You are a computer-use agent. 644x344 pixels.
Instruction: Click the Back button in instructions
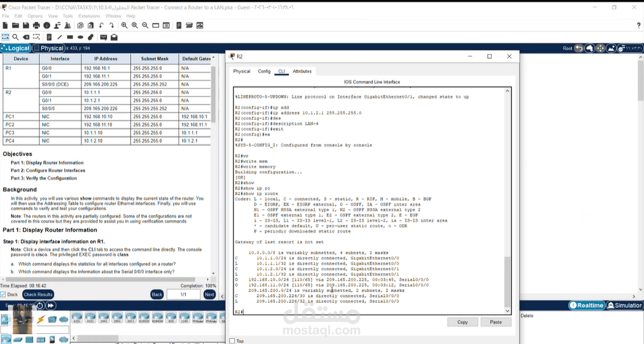157,294
